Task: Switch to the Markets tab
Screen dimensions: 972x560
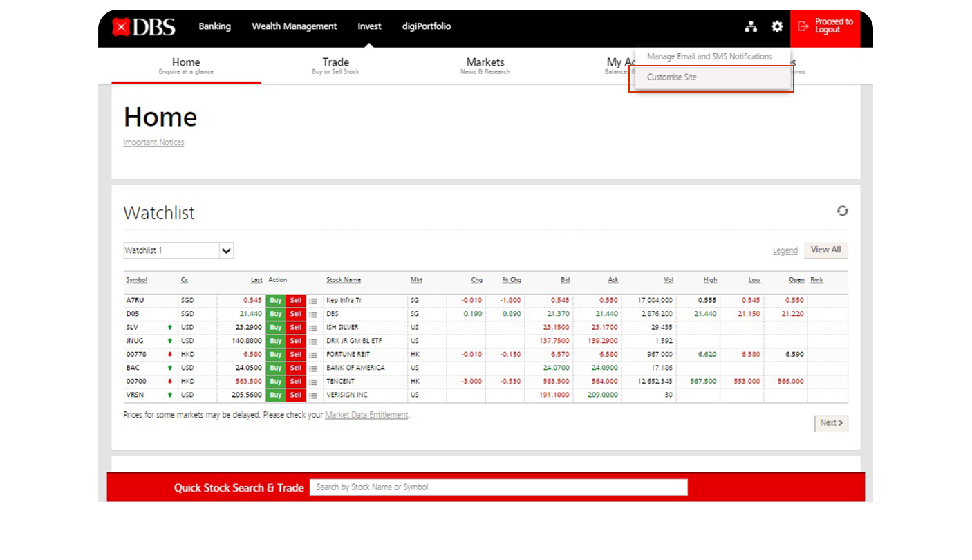Action: coord(485,66)
